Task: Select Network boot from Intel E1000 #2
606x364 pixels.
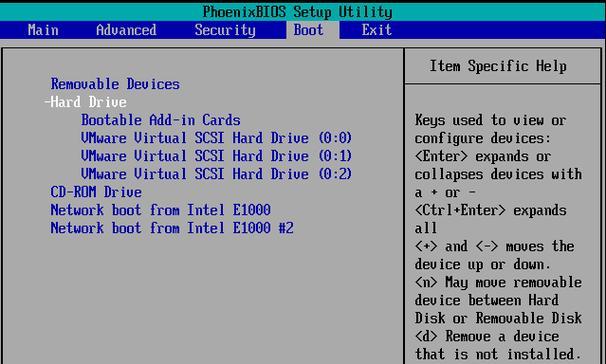Action: [172, 228]
